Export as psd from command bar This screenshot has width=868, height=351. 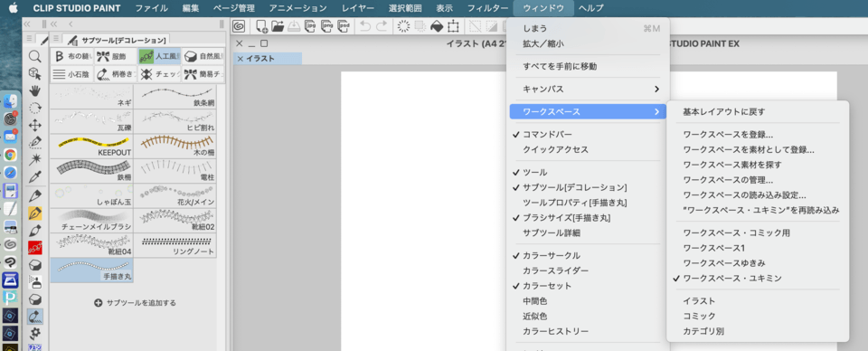(x=344, y=26)
